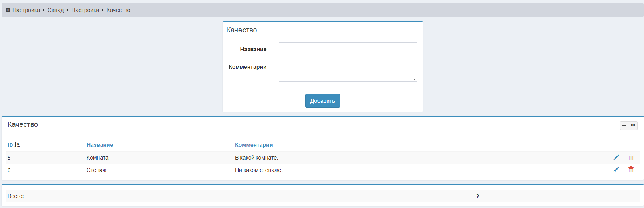Viewport: 644px width, 208px height.
Task: Focus the Название input field
Action: pos(348,49)
